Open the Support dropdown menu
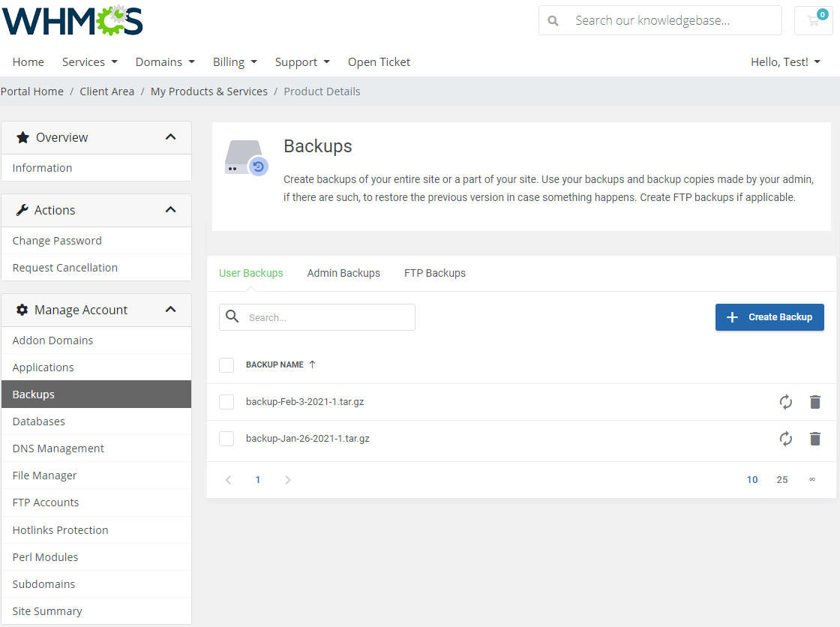 click(302, 62)
